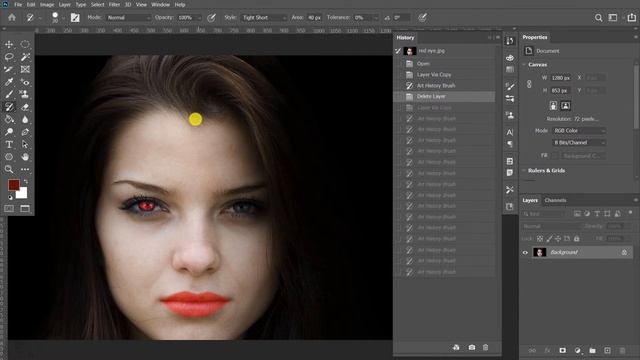
Task: Go to the Home screen icon
Action: click(12, 18)
